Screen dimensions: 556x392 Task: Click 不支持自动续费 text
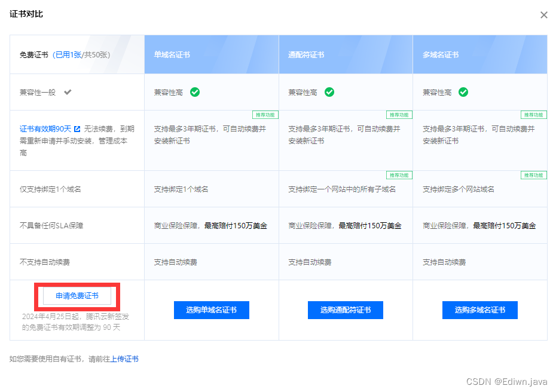pyautogui.click(x=45, y=262)
